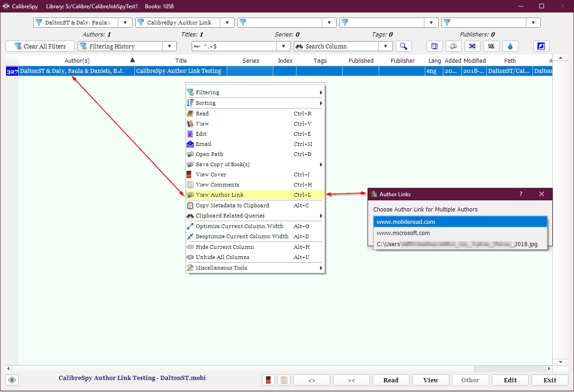Viewport: 574px width, 392px height.
Task: Click the CalibreSpy eye logo in title bar
Action: [6, 6]
